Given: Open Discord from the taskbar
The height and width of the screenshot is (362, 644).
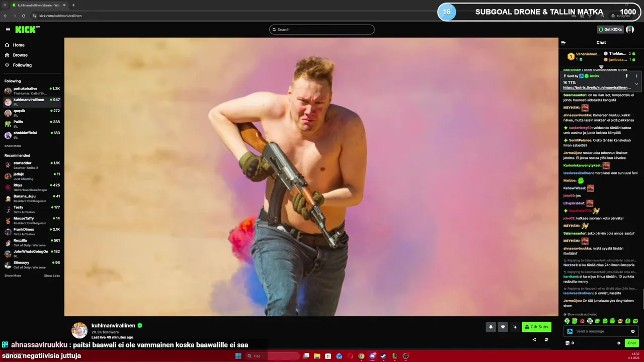Looking at the screenshot, I should 372,356.
